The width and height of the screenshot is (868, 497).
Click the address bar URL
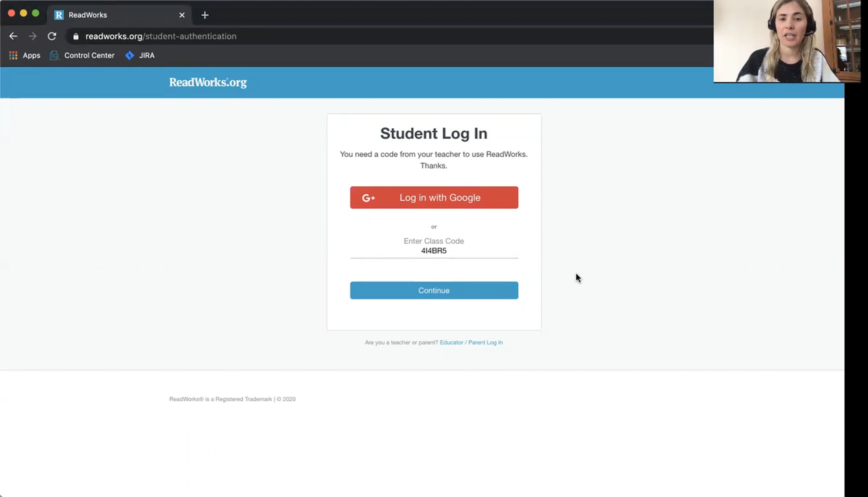[161, 36]
